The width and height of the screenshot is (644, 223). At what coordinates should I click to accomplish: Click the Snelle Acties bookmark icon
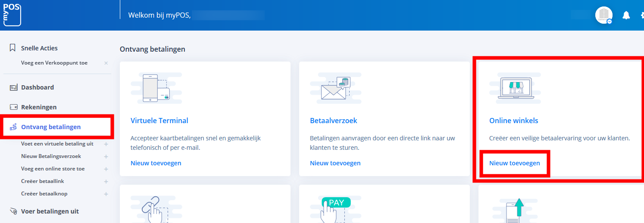13,48
